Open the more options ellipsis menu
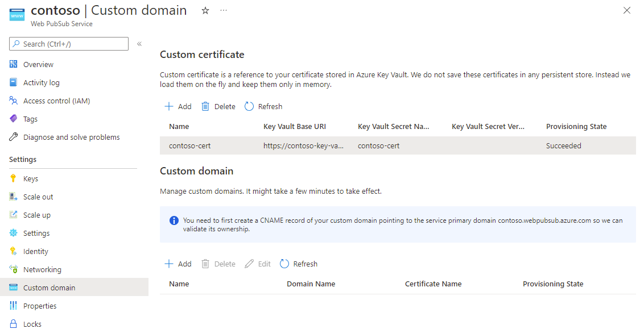The height and width of the screenshot is (333, 644). tap(224, 10)
